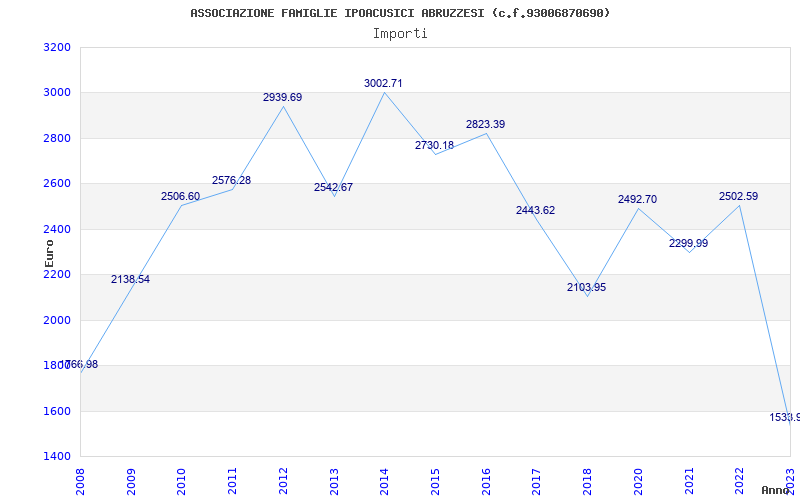Click the 2014 year label
This screenshot has height=500, width=800.
tap(385, 482)
